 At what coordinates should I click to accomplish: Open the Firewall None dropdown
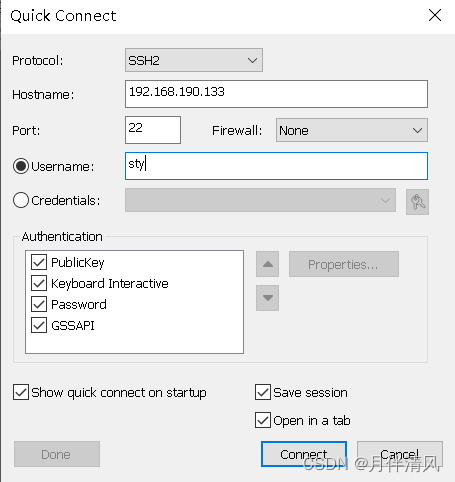click(x=352, y=130)
